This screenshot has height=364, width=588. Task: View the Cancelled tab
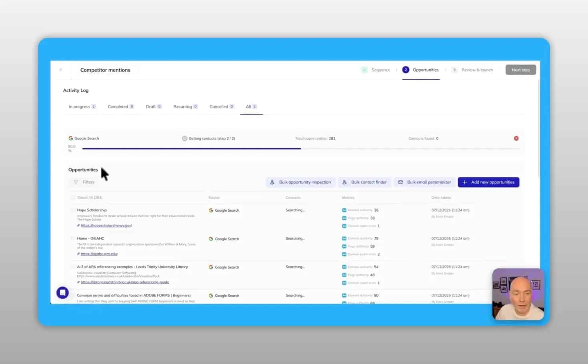click(x=222, y=107)
